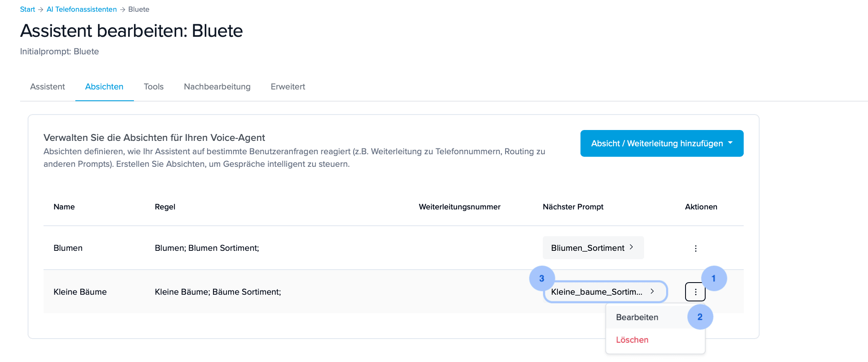Click the Kleine Bäume intent name cell
The image size is (868, 362).
coord(80,292)
